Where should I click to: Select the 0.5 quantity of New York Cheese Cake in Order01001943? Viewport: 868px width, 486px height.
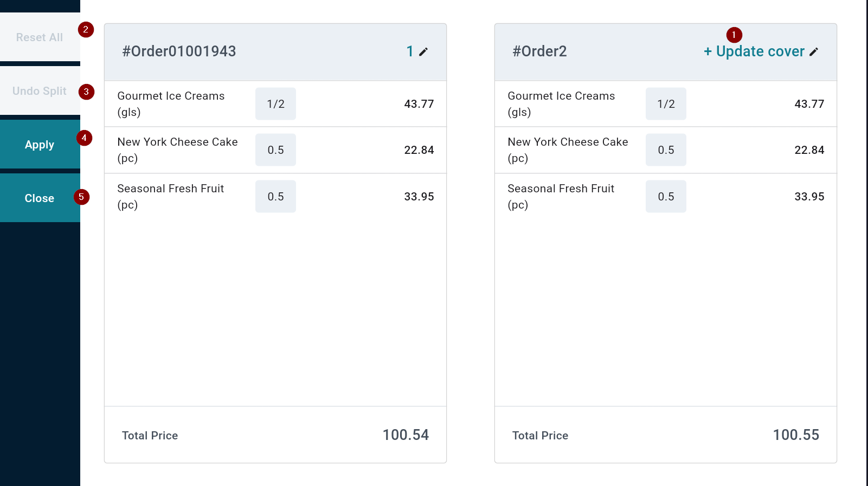(x=275, y=150)
